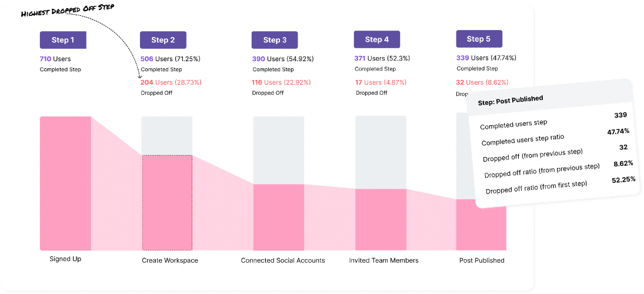This screenshot has height=294, width=644.
Task: Click the grey area above Connected Social Accounts bar
Action: 278,151
